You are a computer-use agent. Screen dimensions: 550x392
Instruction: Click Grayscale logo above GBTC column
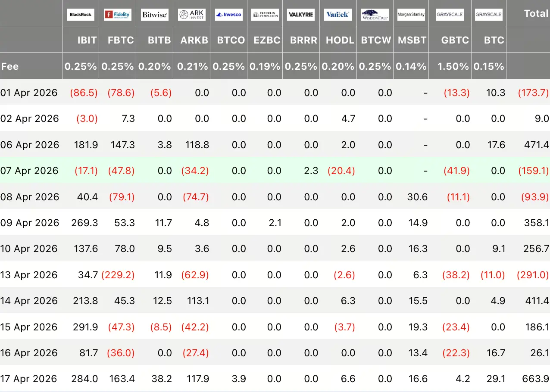(x=450, y=15)
